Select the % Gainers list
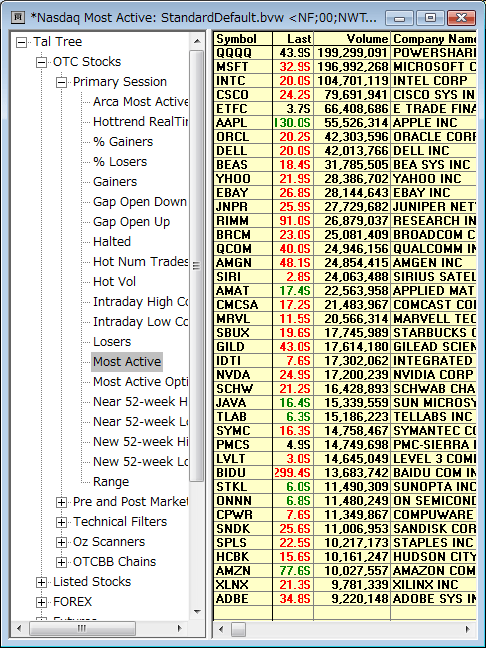This screenshot has width=486, height=648. [x=123, y=142]
